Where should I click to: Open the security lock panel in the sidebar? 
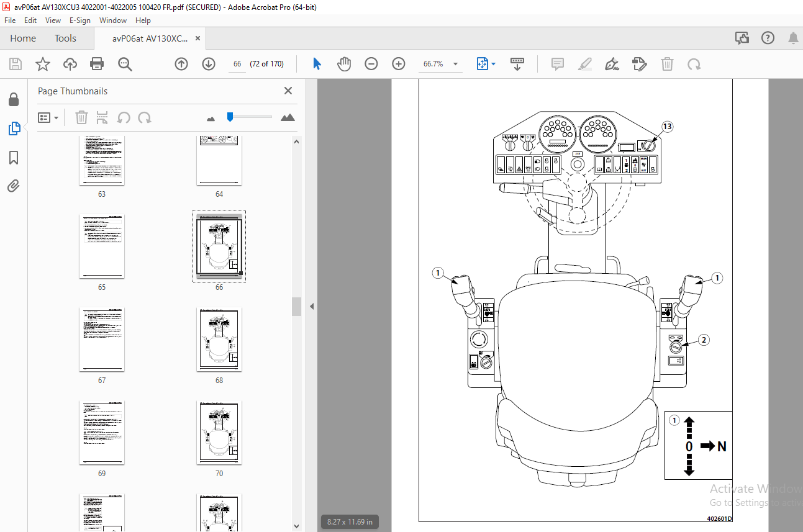click(14, 99)
